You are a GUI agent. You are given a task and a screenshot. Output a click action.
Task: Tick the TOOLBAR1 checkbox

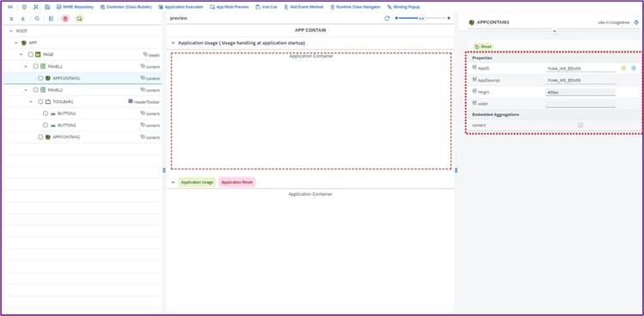pos(40,102)
